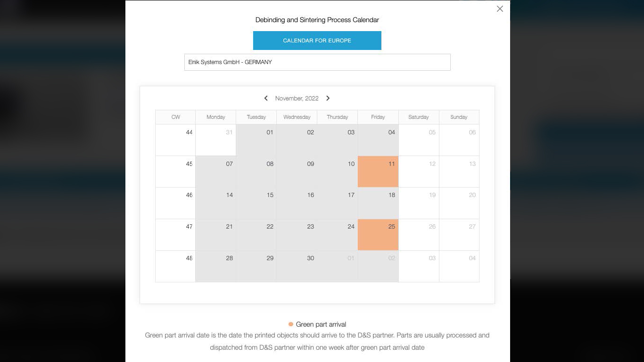Viewport: 644px width, 362px height.
Task: Select Monday November 28 cell
Action: pos(216,266)
